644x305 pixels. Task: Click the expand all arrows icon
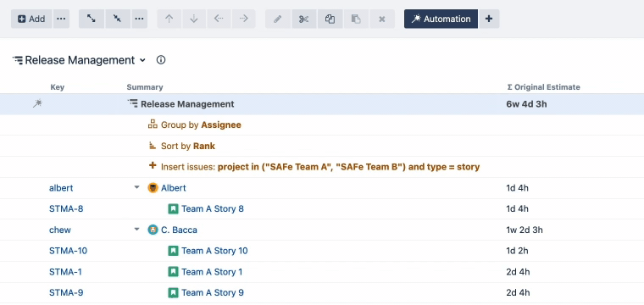click(x=92, y=19)
